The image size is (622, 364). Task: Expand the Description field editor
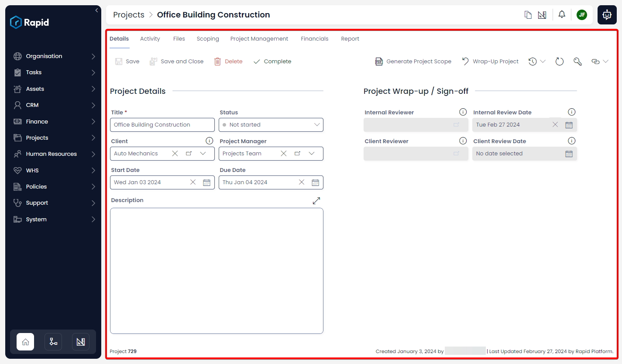[316, 200]
